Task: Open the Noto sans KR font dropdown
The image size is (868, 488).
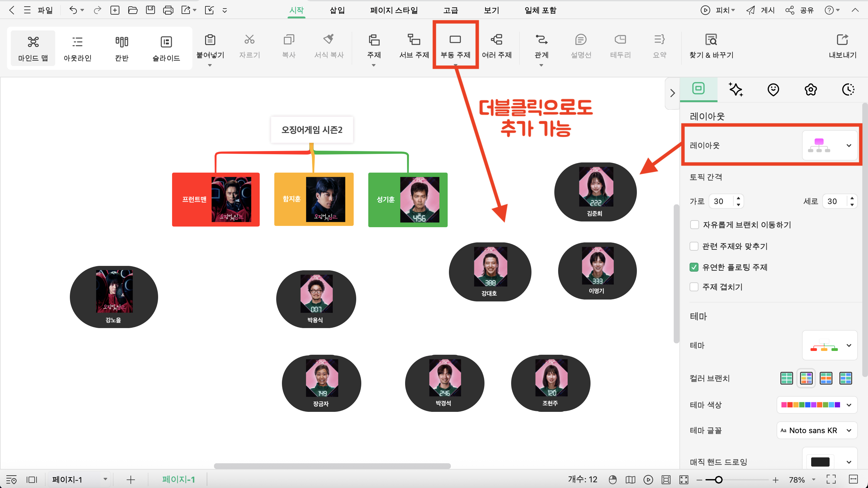Action: click(x=817, y=430)
